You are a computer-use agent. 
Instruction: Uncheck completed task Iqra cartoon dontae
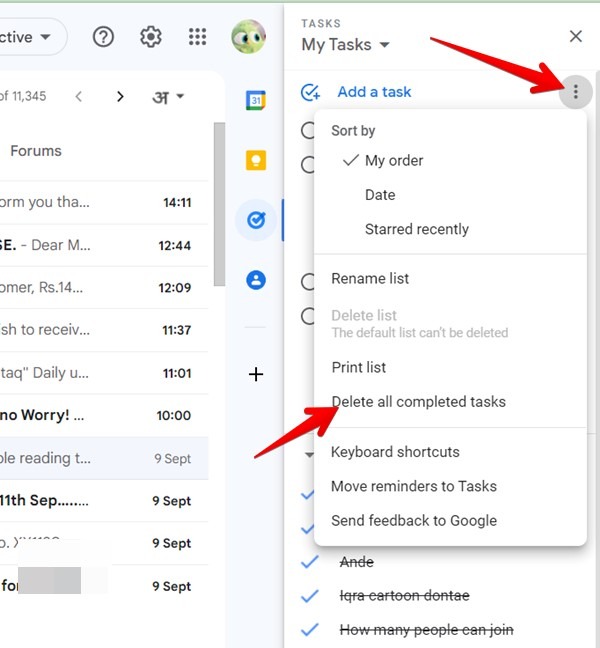click(310, 596)
